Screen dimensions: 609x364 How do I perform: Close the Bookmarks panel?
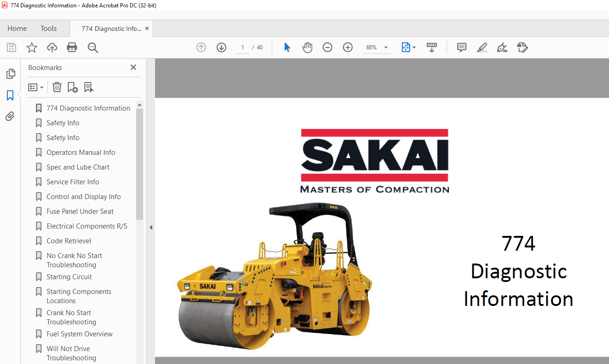click(x=133, y=67)
